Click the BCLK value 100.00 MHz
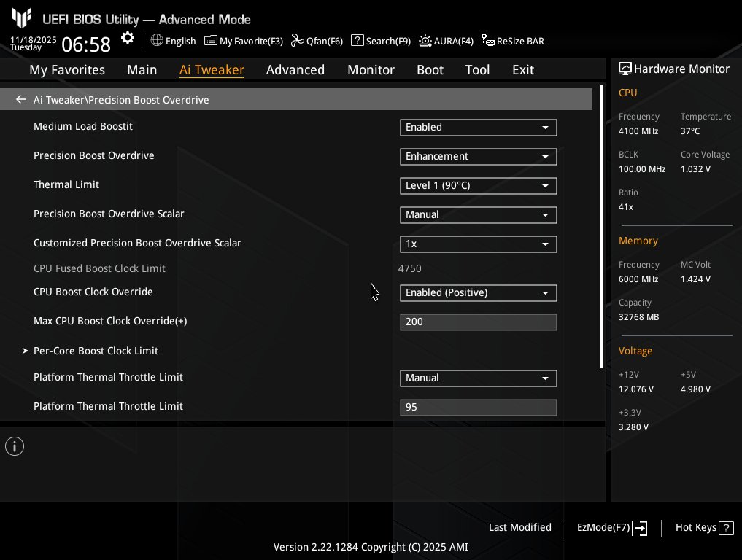Viewport: 742px width, 560px height. click(642, 169)
